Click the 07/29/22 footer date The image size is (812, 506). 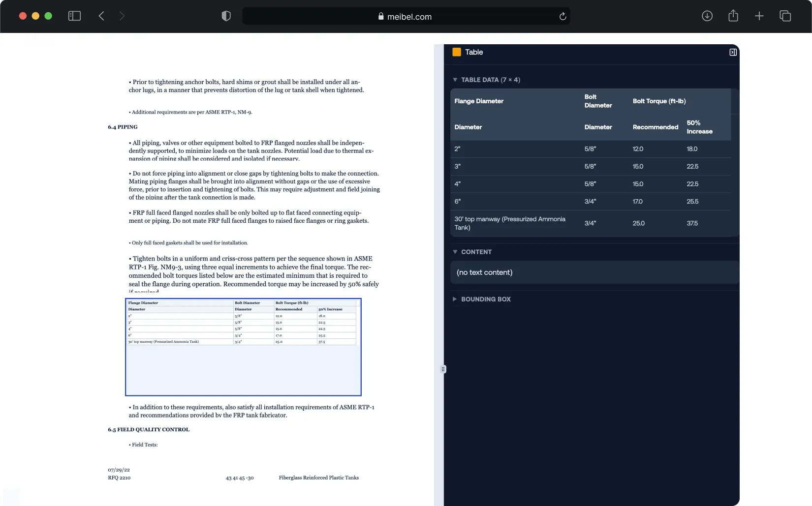click(x=119, y=470)
